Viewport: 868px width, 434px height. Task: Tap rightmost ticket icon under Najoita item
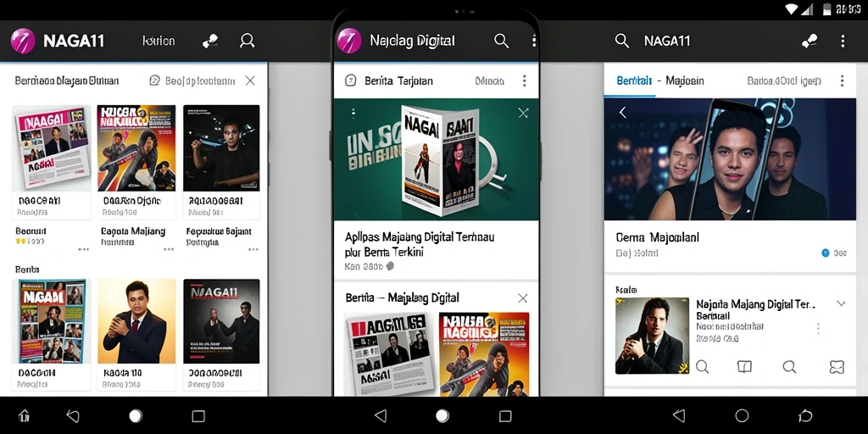pyautogui.click(x=837, y=366)
